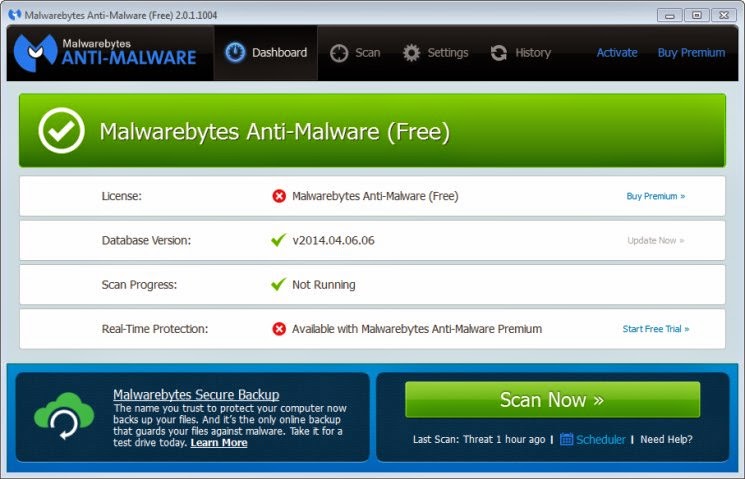Click 'Available with Malwarebytes Anti-Malware Premium' text
The width and height of the screenshot is (745, 479).
coord(417,329)
